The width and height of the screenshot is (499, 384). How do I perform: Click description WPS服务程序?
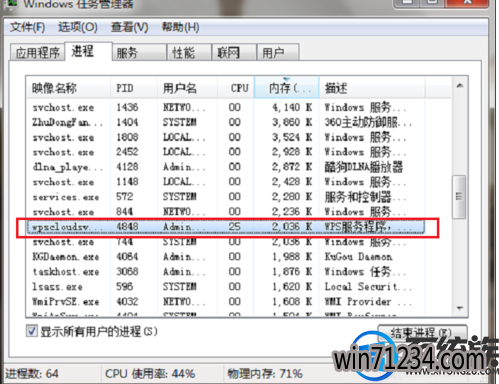368,227
